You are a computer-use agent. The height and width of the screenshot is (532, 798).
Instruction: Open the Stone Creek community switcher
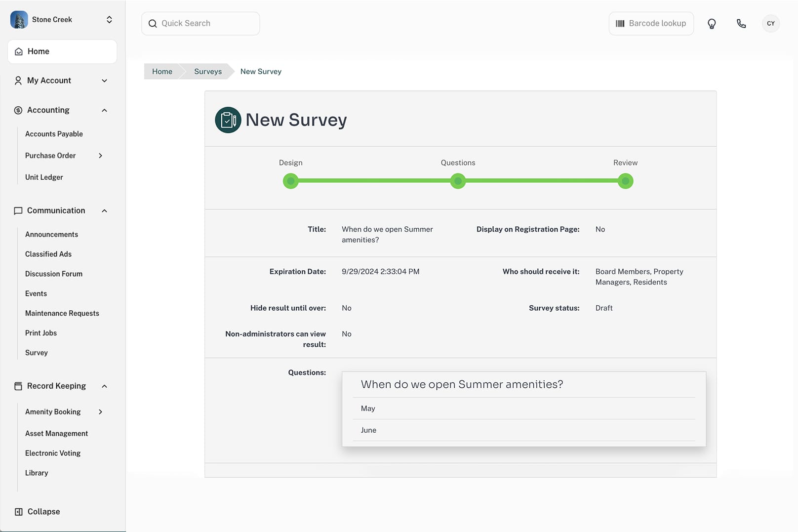point(62,20)
